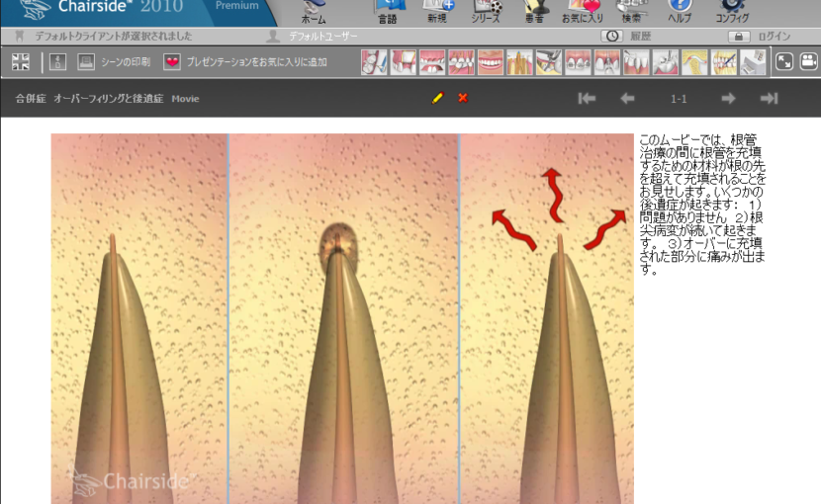This screenshot has height=504, width=821.
Task: Open the middle overfilled root panel
Action: (344, 319)
